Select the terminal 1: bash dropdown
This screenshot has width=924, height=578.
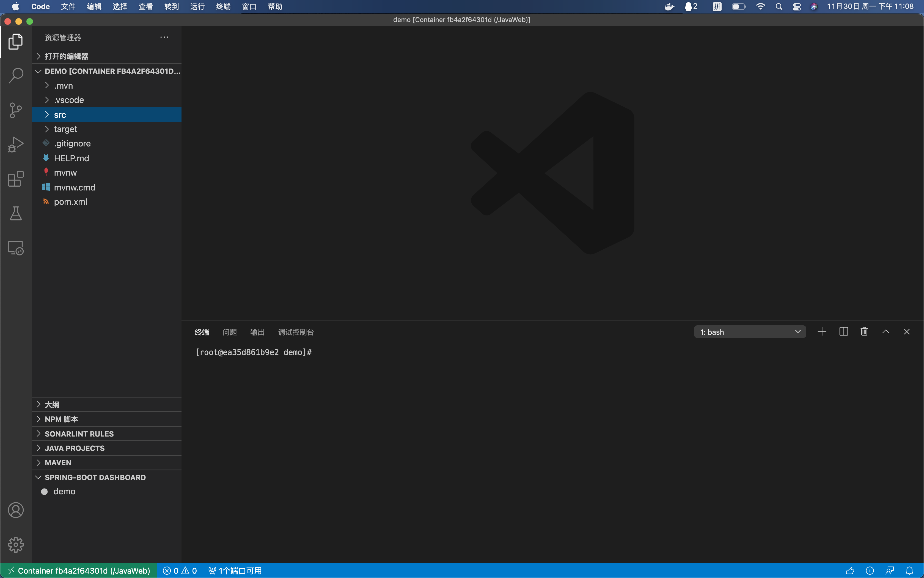click(750, 332)
